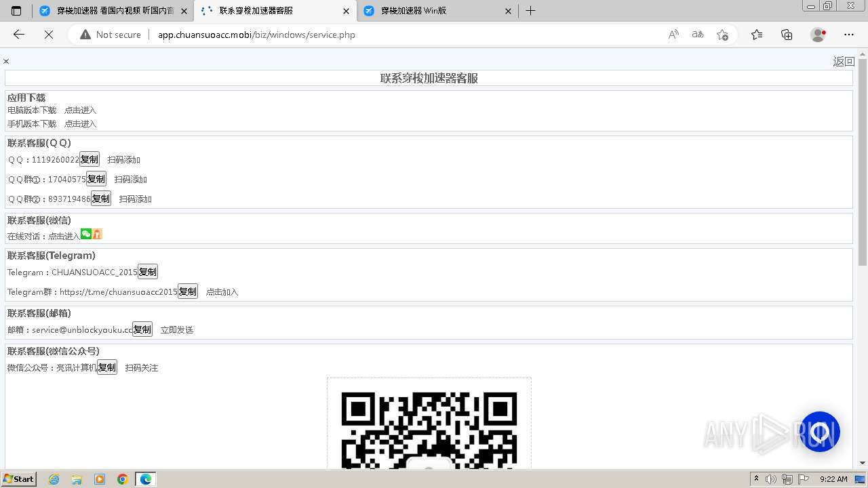Copy the Telegram group link
This screenshot has height=488, width=868.
[x=188, y=291]
